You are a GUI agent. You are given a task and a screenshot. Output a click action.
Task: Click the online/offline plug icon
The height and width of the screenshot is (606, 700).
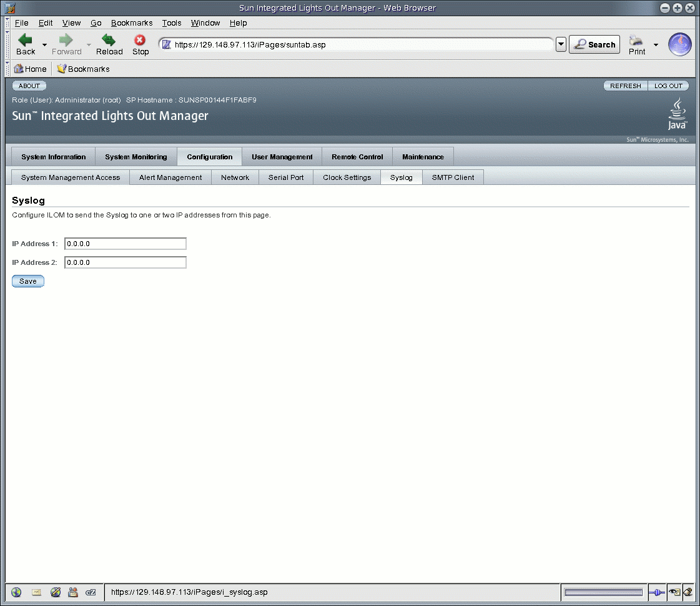tap(657, 593)
